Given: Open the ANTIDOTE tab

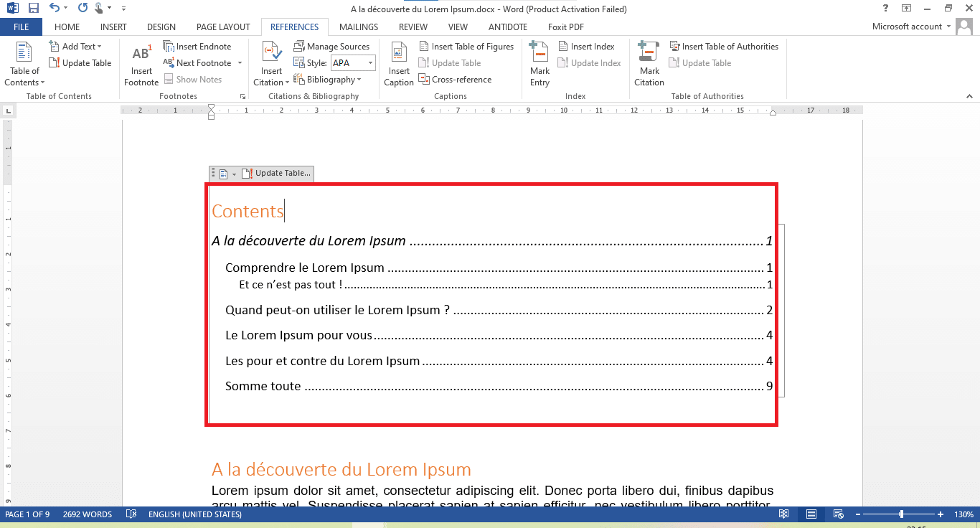Looking at the screenshot, I should 507,27.
